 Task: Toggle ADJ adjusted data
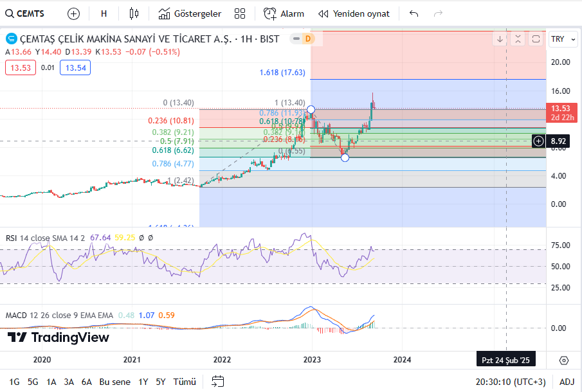567,382
